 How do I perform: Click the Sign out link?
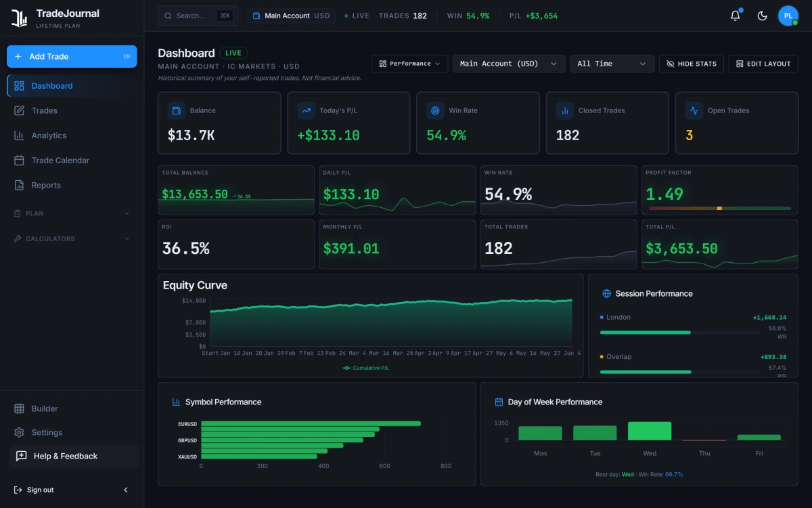click(34, 490)
